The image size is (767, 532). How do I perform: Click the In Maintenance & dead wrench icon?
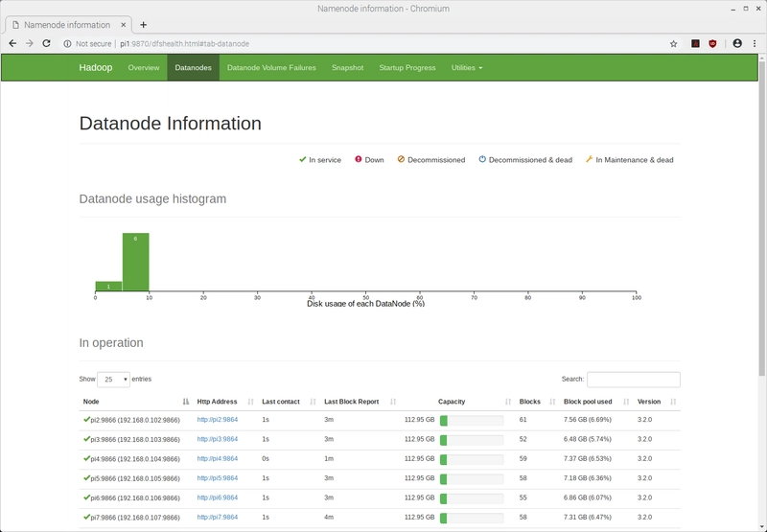pyautogui.click(x=589, y=159)
